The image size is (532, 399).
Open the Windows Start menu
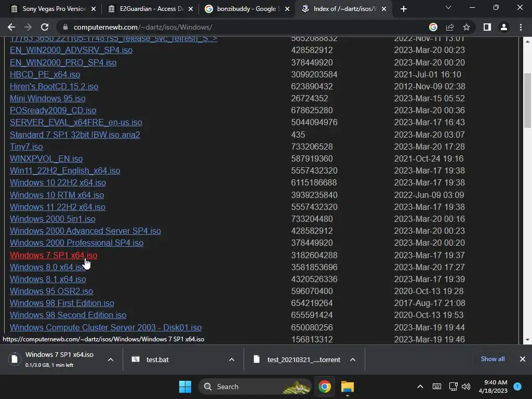tap(185, 387)
